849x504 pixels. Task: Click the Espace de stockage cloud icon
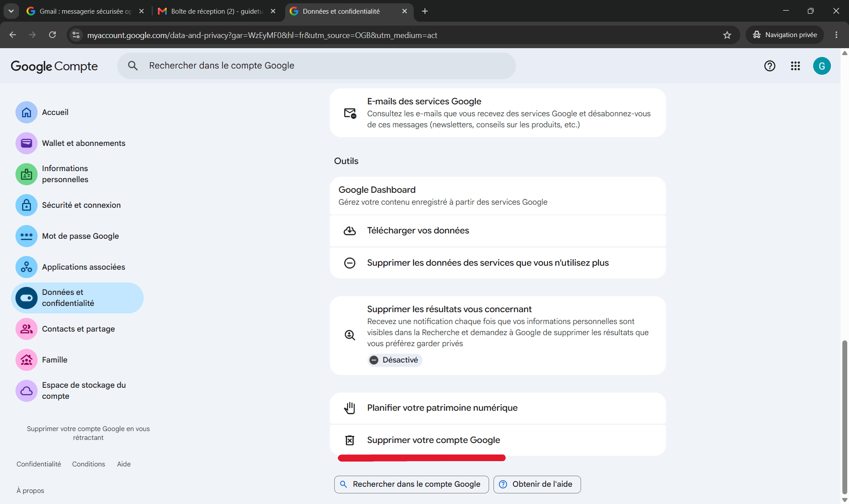click(x=27, y=391)
